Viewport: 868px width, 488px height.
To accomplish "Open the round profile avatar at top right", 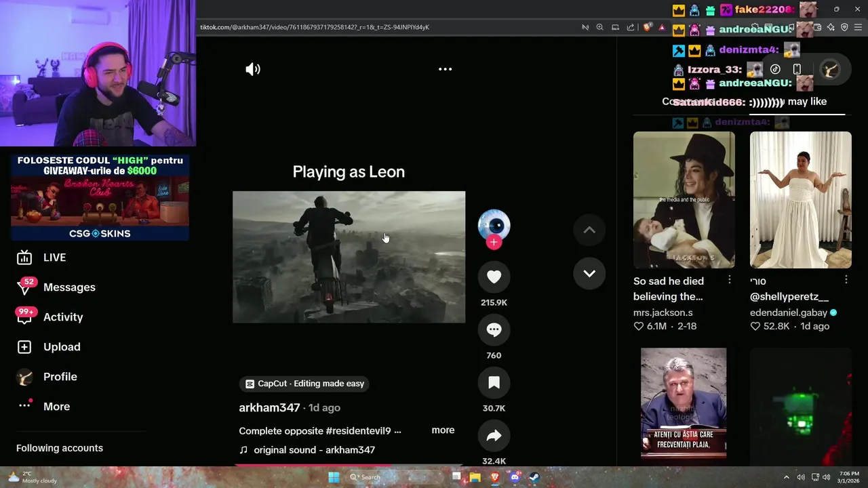I will (x=830, y=69).
